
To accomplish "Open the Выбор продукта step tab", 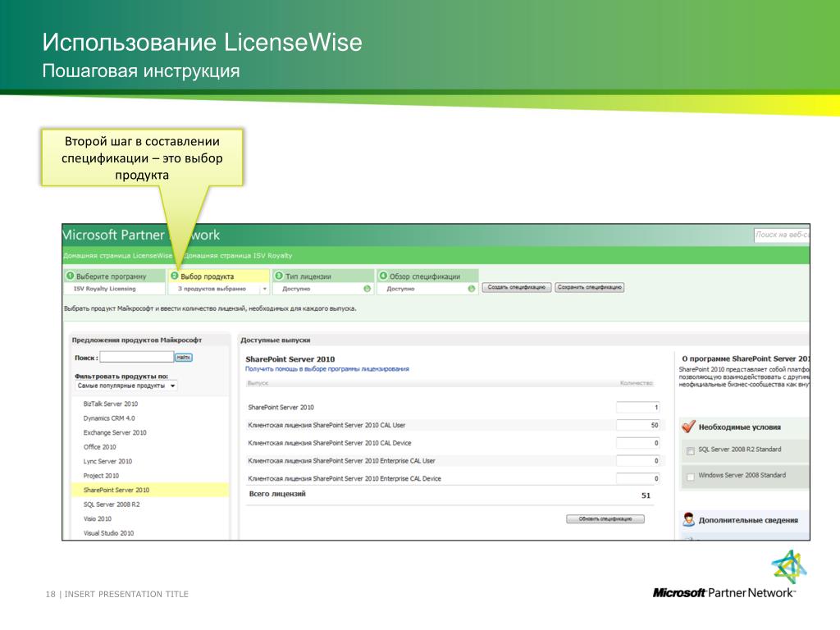I will pyautogui.click(x=218, y=276).
